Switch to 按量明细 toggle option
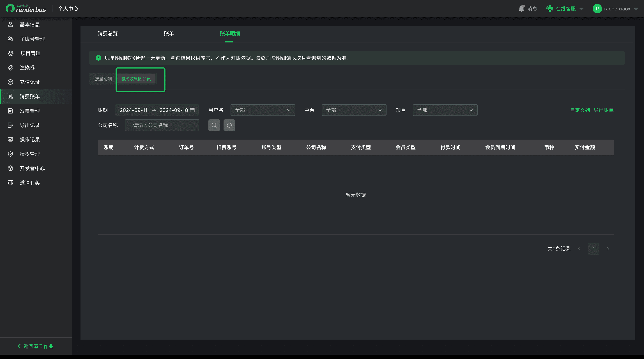This screenshot has height=359, width=644. 103,79
